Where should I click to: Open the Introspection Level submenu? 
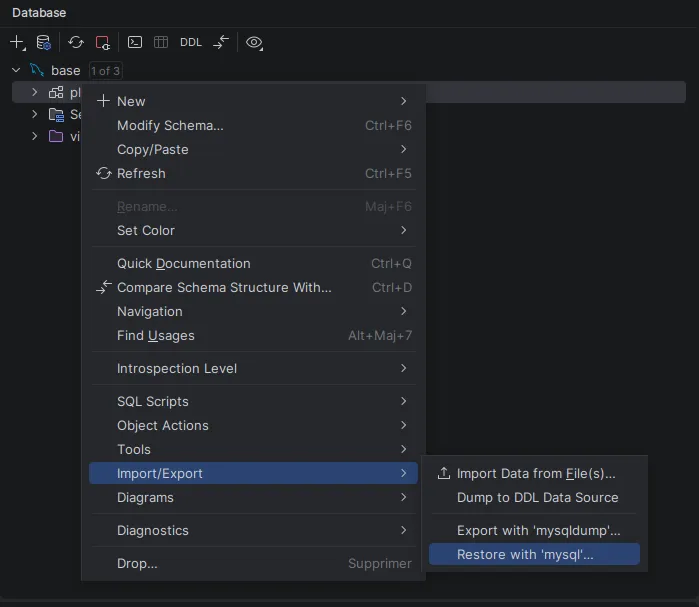tap(253, 369)
